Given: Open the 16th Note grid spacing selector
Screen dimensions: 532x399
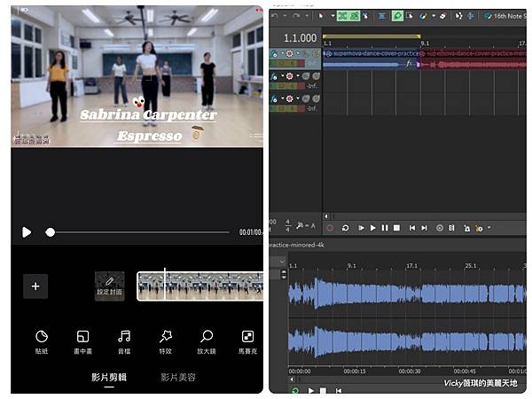Looking at the screenshot, I should coord(505,16).
